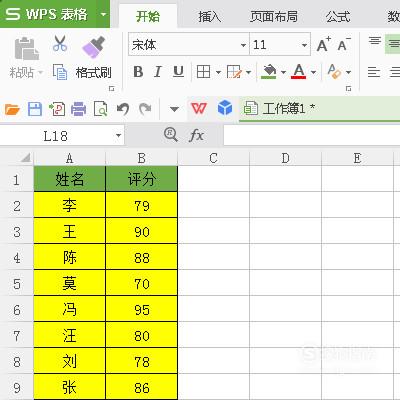The height and width of the screenshot is (400, 400).
Task: Click the cell containing 78
Action: [141, 361]
